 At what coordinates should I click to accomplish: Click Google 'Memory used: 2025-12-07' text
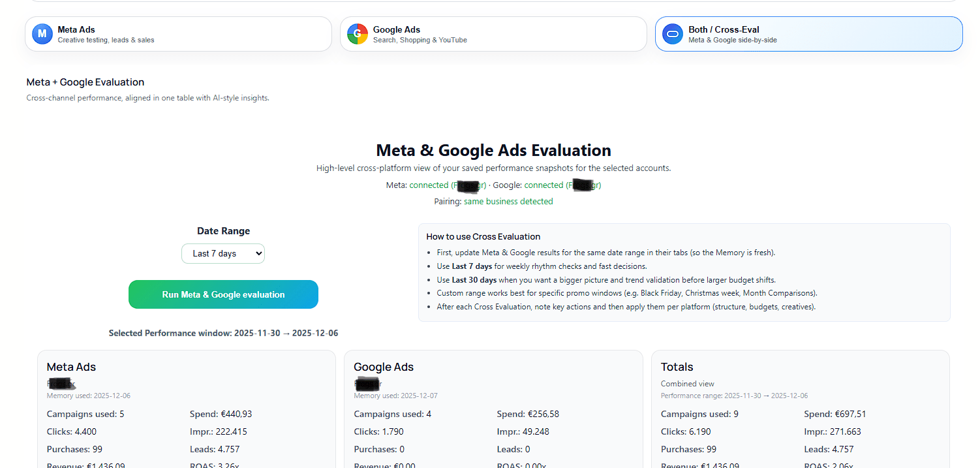coord(396,396)
